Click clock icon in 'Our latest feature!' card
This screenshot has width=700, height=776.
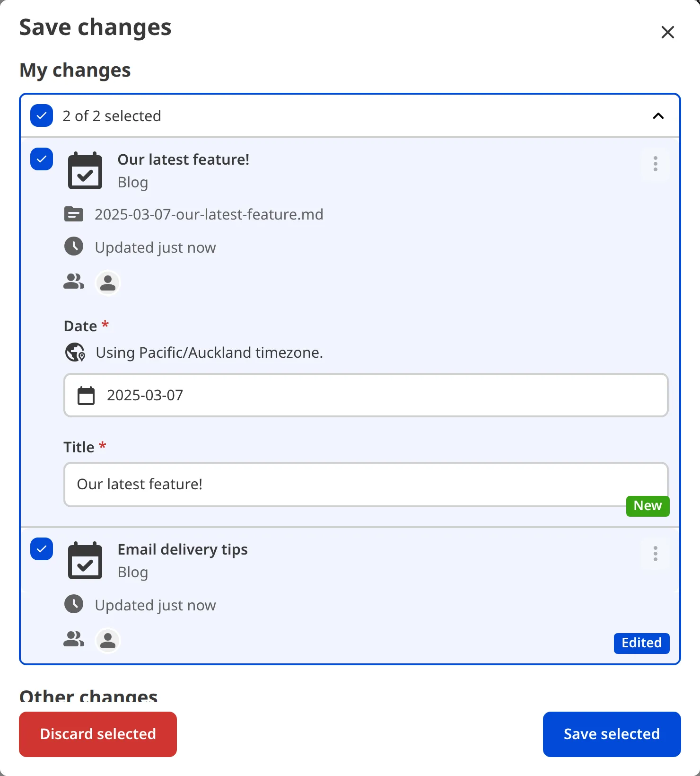[x=74, y=247]
